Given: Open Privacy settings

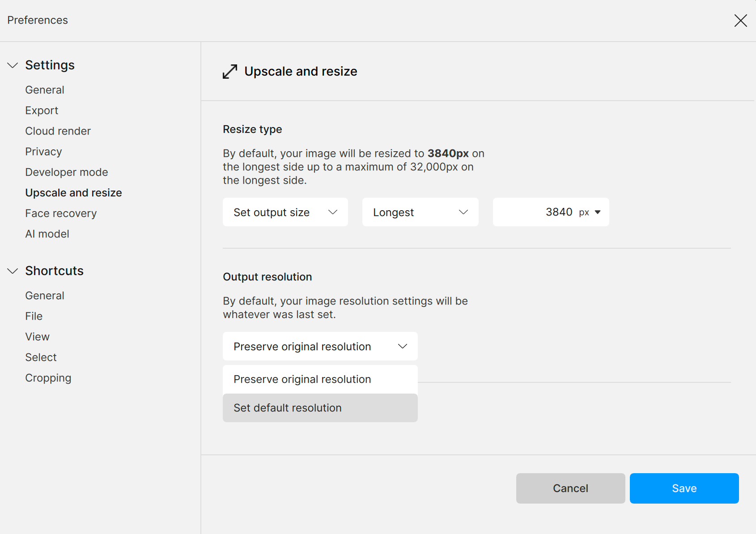Looking at the screenshot, I should pyautogui.click(x=43, y=152).
